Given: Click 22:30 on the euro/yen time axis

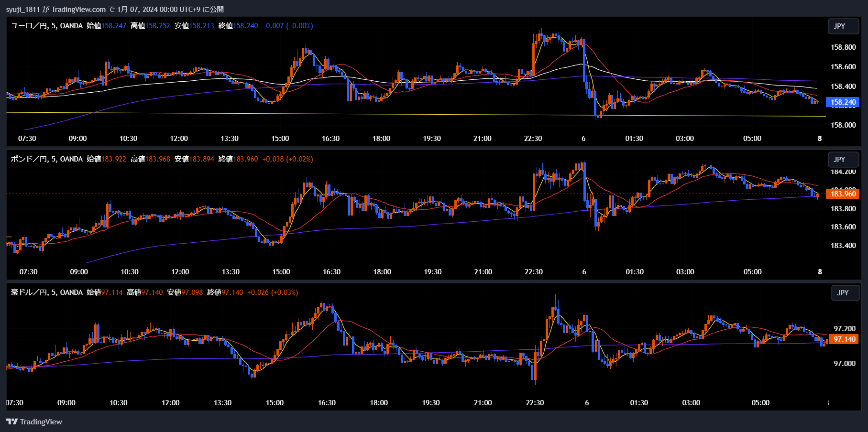Looking at the screenshot, I should click(533, 139).
